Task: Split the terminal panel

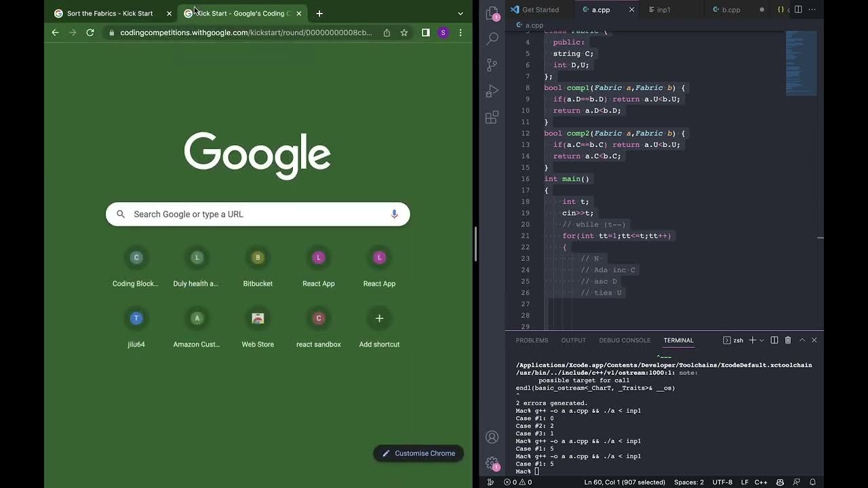Action: [x=774, y=340]
